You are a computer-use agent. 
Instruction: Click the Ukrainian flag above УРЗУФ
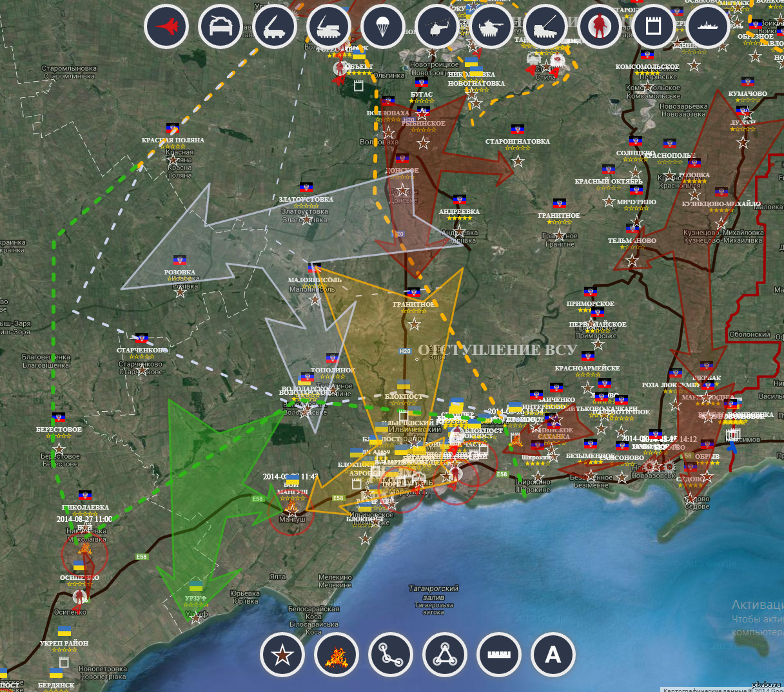point(195,586)
